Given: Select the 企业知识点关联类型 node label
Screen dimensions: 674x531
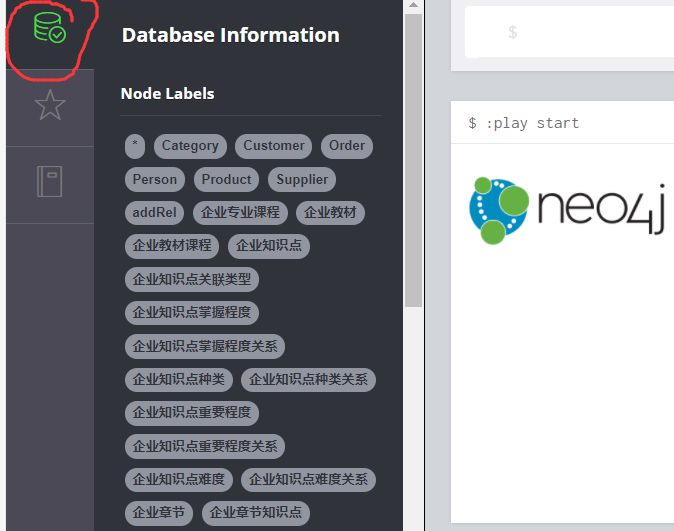Looking at the screenshot, I should coord(192,279).
